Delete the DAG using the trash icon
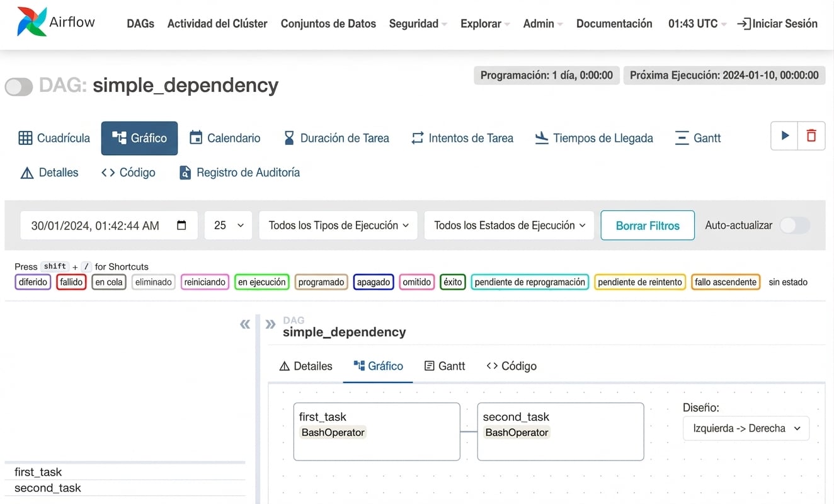 pyautogui.click(x=811, y=137)
